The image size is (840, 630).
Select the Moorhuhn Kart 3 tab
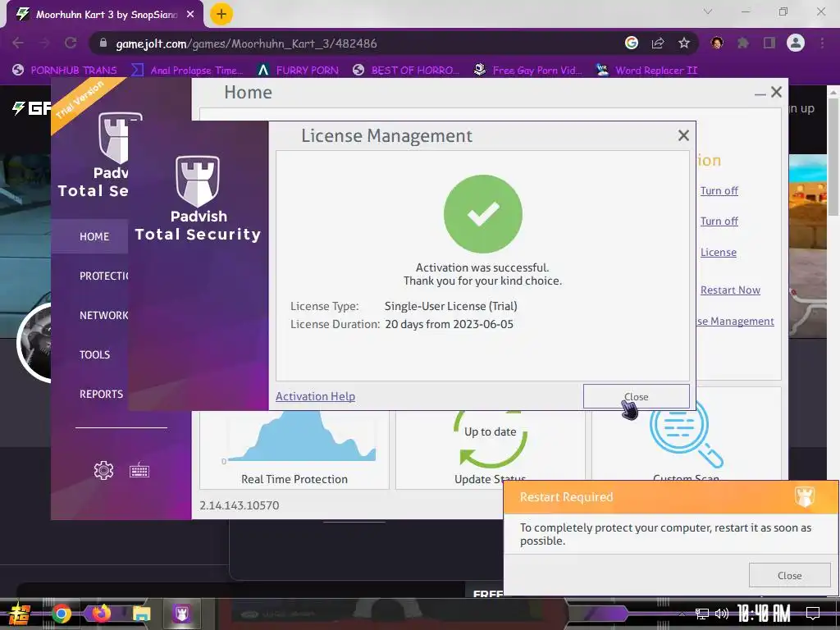click(105, 15)
